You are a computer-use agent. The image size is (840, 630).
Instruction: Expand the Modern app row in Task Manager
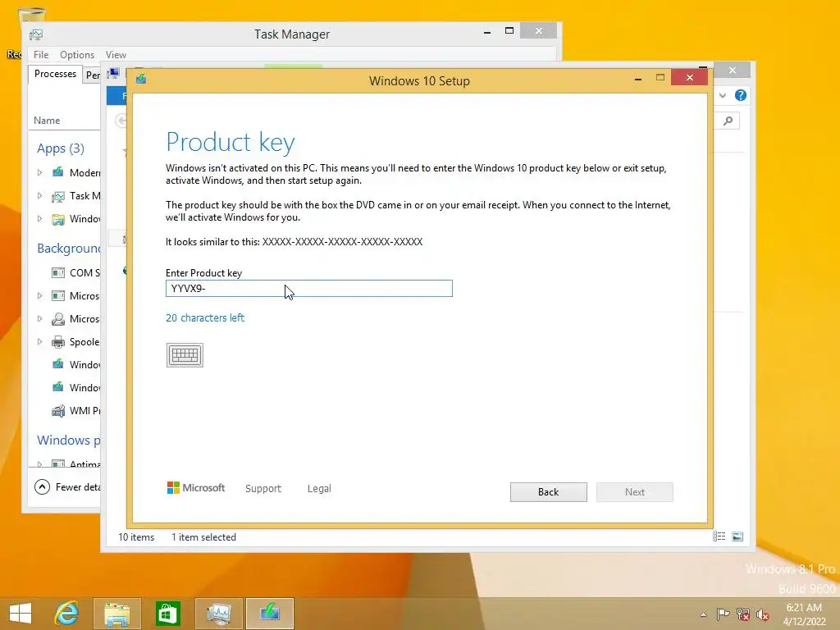pyautogui.click(x=39, y=172)
